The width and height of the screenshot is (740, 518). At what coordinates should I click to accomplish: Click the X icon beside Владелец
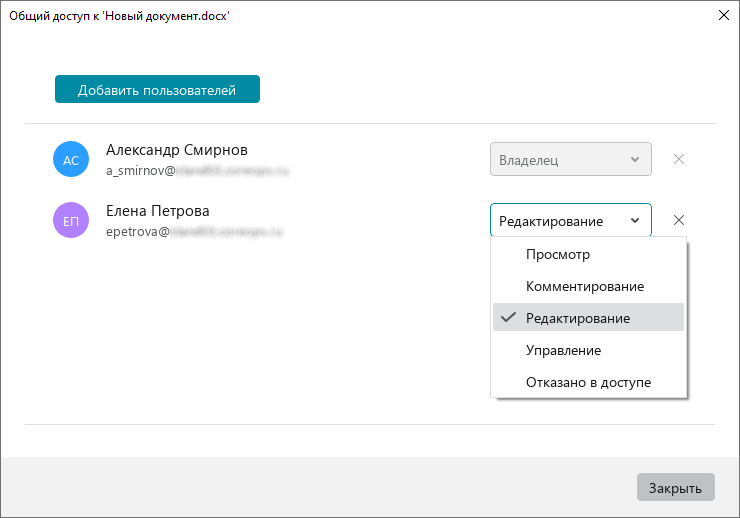pyautogui.click(x=679, y=159)
